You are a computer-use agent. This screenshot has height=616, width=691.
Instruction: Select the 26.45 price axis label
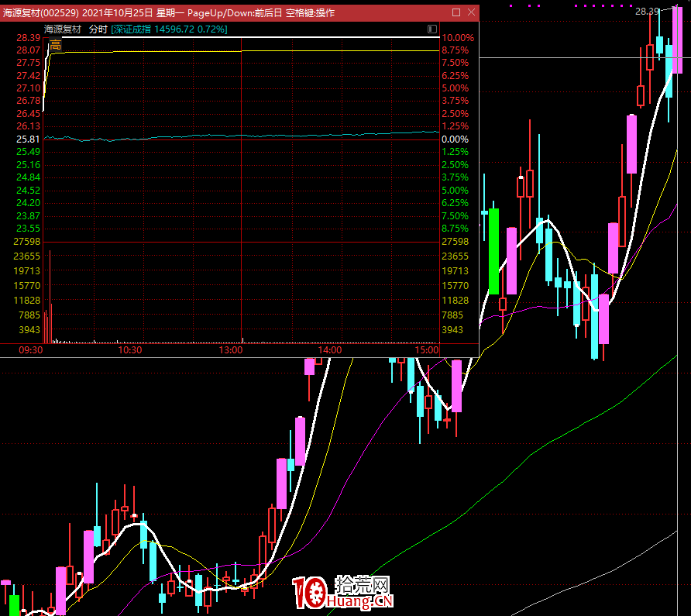(28, 114)
